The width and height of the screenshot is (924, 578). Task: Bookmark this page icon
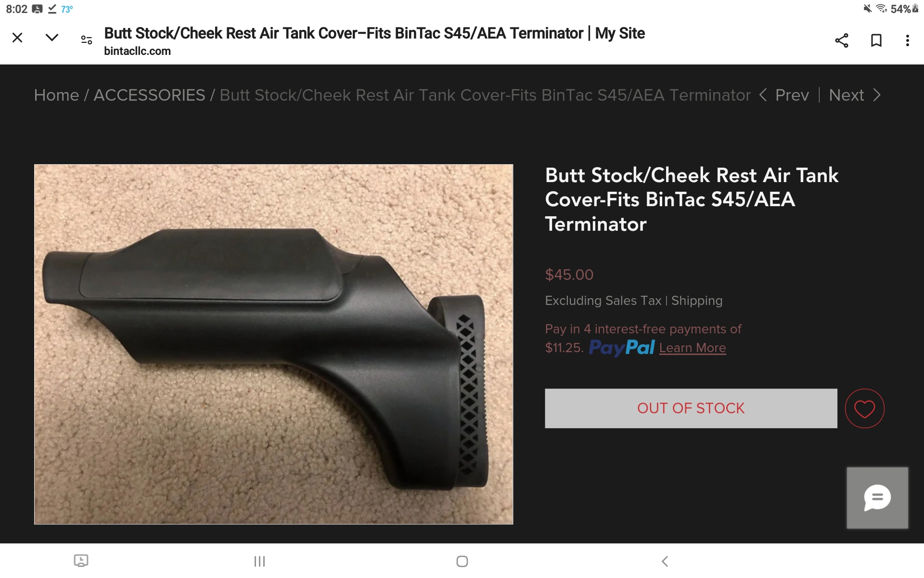coord(876,40)
